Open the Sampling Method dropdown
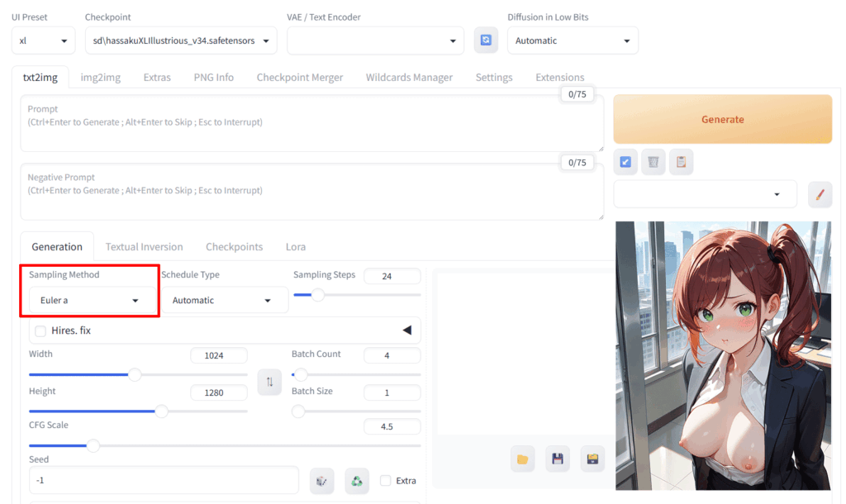This screenshot has height=504, width=846. pyautogui.click(x=89, y=301)
